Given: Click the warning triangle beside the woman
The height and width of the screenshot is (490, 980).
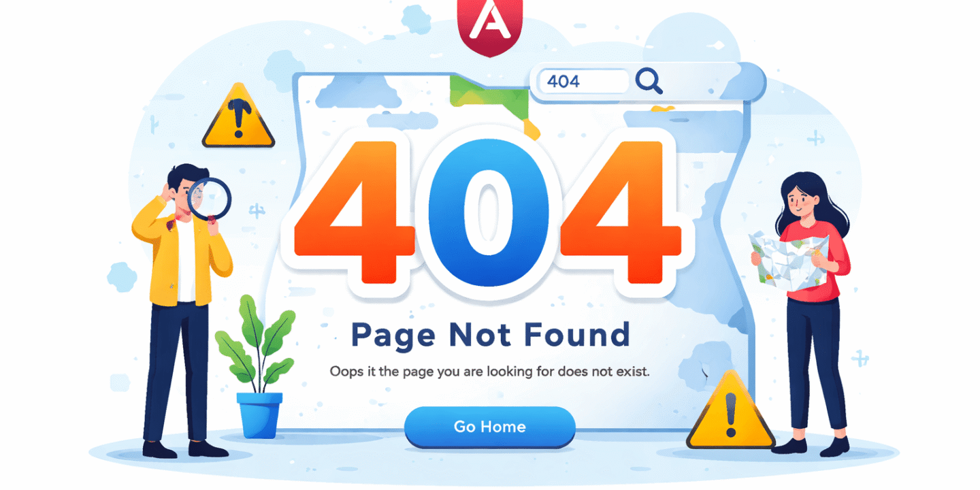Looking at the screenshot, I should click(730, 411).
